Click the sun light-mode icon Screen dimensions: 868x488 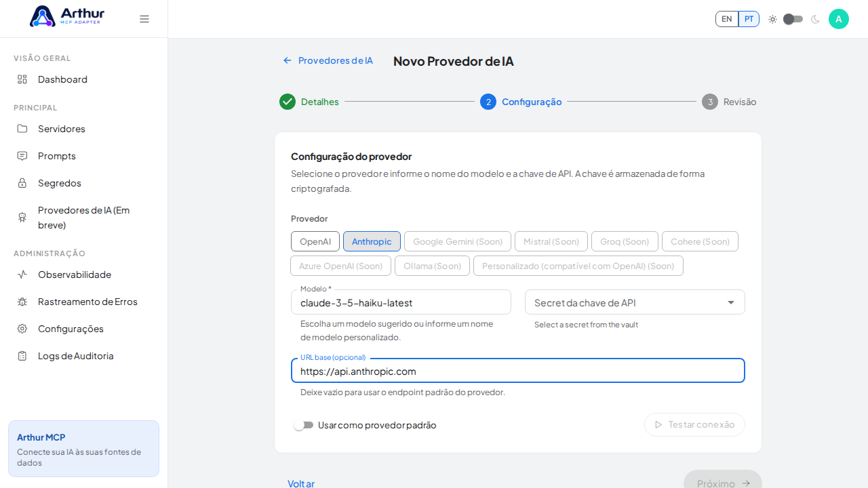[772, 19]
